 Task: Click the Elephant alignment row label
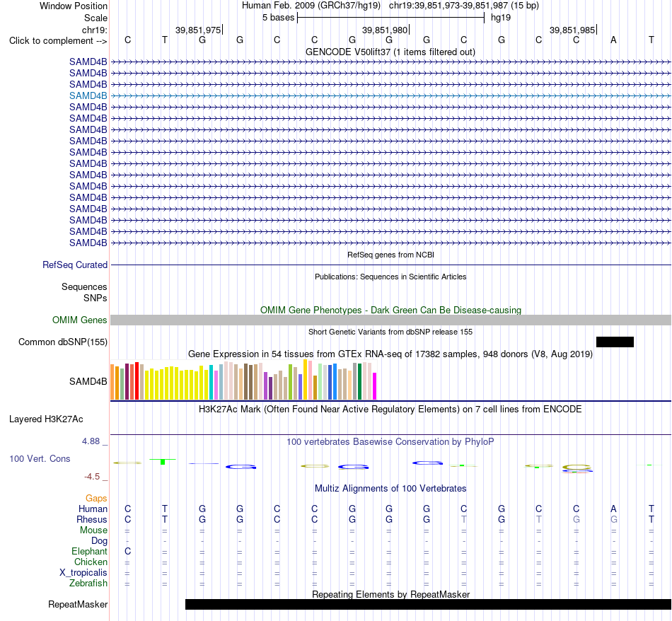click(89, 551)
